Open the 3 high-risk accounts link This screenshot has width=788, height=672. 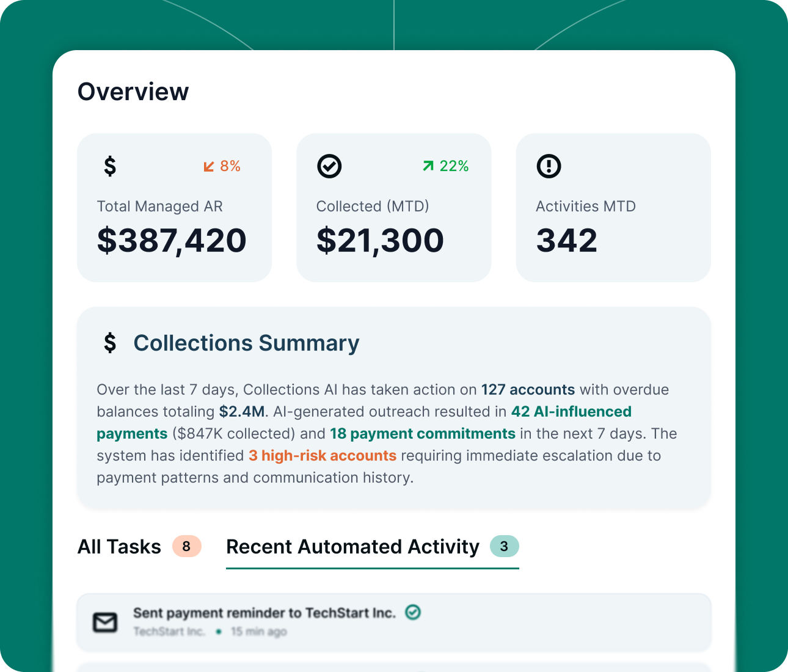click(323, 456)
